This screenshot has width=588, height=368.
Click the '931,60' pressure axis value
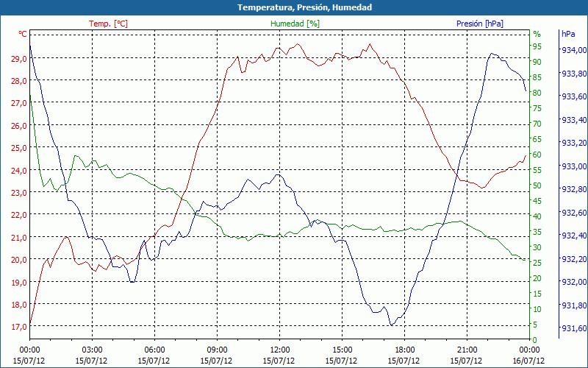pyautogui.click(x=573, y=328)
